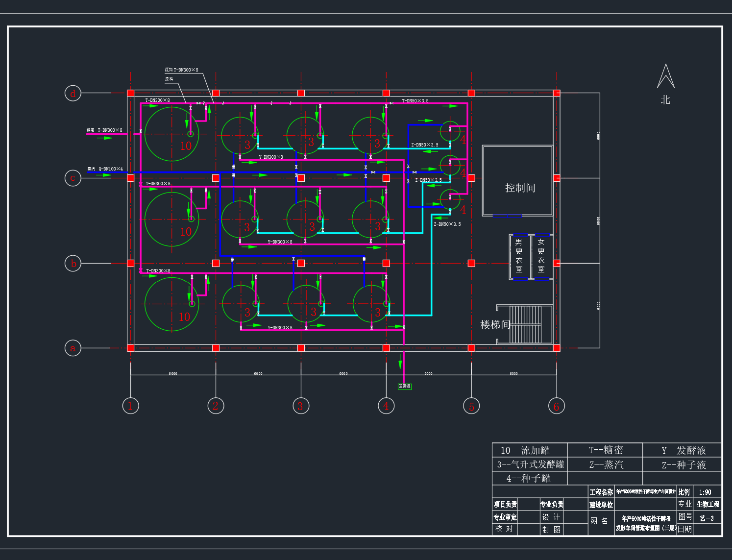
Task: Select the '艺-3' drawing number value
Action: (x=707, y=518)
